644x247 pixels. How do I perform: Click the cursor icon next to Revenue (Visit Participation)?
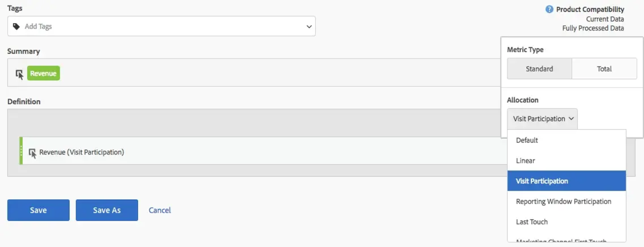point(33,153)
